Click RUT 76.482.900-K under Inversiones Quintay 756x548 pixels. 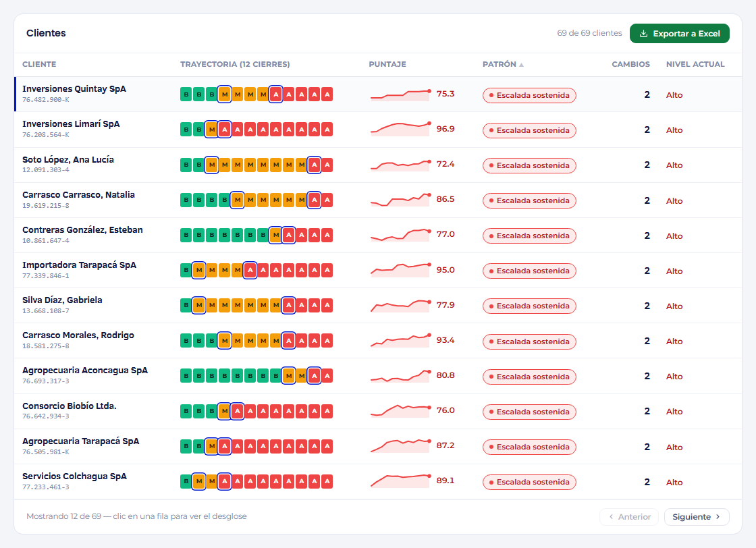pyautogui.click(x=46, y=100)
